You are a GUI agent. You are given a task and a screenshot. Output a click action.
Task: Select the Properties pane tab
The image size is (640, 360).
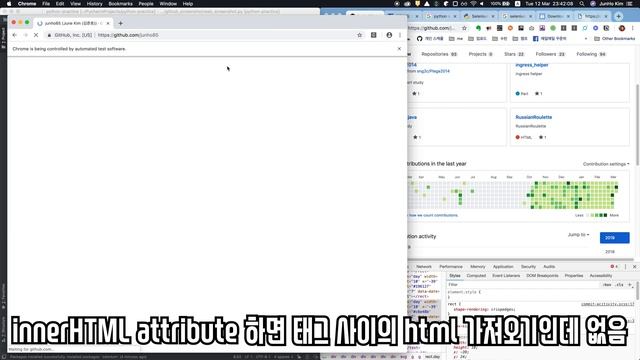click(x=574, y=276)
